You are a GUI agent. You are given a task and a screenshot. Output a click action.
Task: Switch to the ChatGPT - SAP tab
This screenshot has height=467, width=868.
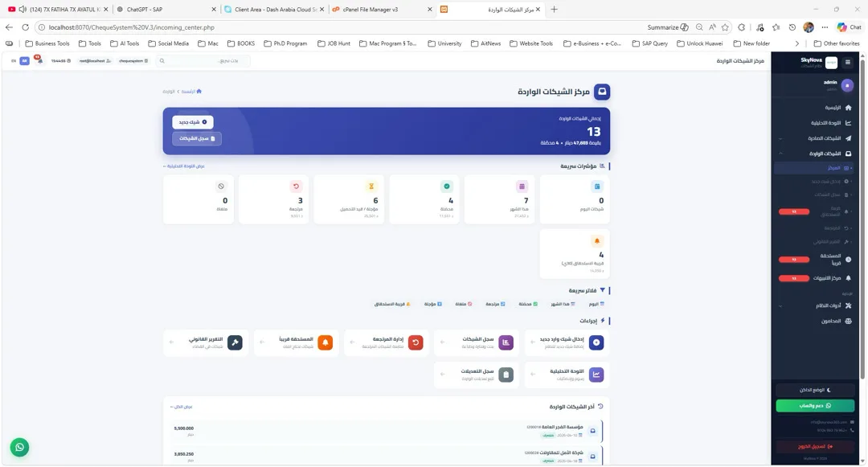coord(166,10)
